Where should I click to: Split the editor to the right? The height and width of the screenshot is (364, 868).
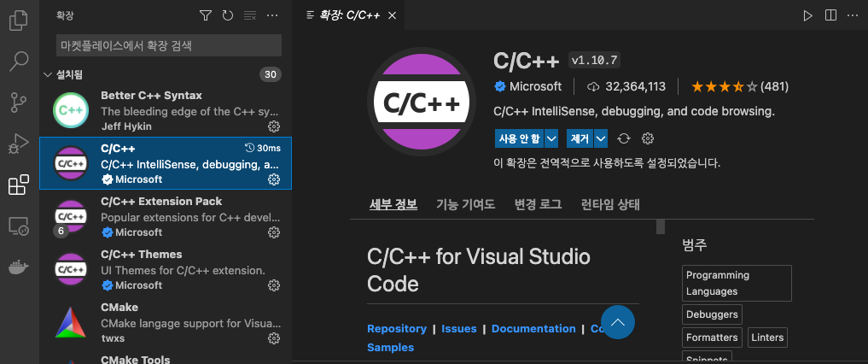pyautogui.click(x=831, y=15)
